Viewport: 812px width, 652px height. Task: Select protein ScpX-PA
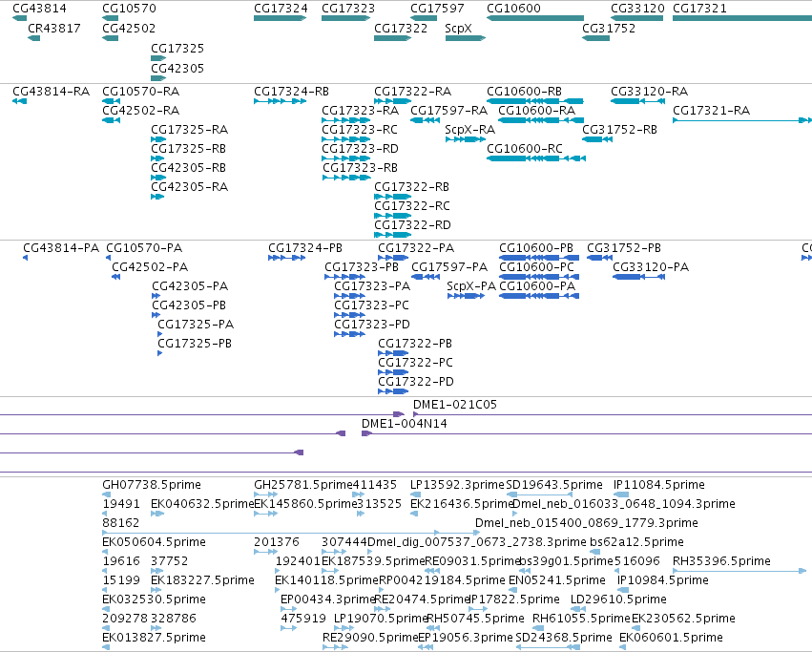[x=471, y=286]
